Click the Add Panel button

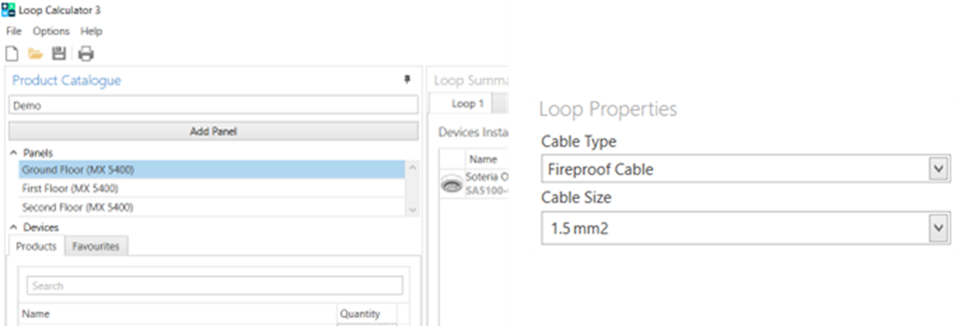[x=213, y=131]
